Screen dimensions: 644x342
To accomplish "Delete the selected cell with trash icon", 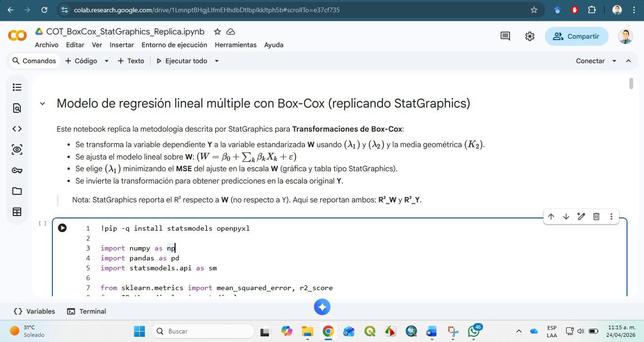I will [596, 217].
